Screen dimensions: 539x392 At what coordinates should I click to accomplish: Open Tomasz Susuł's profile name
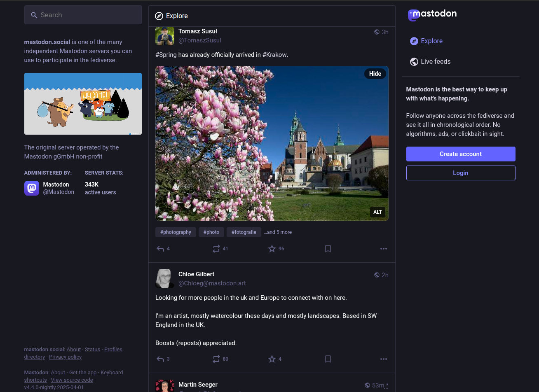click(x=198, y=31)
